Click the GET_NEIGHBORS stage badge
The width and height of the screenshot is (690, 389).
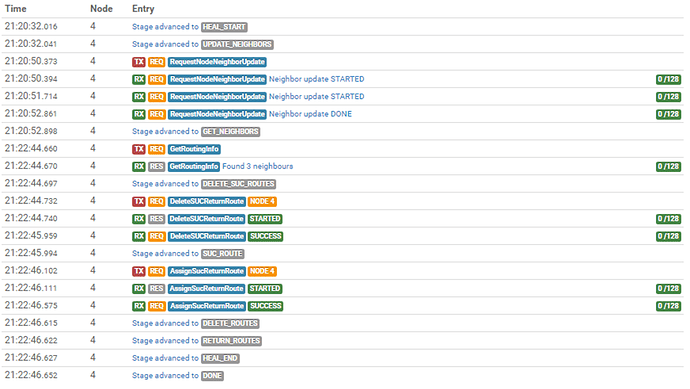[x=231, y=132]
